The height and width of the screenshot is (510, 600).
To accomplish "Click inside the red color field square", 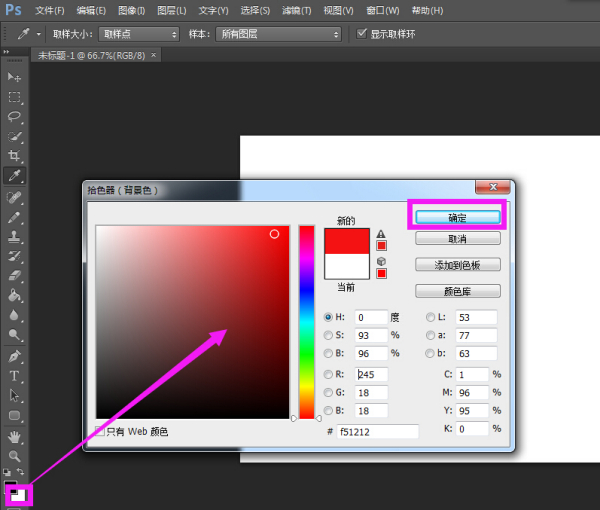I will pos(192,322).
